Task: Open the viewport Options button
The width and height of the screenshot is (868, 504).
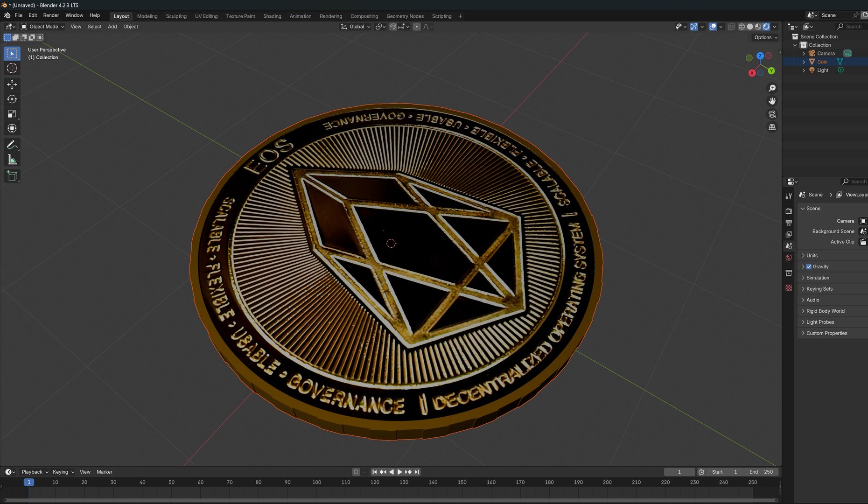Action: (766, 37)
